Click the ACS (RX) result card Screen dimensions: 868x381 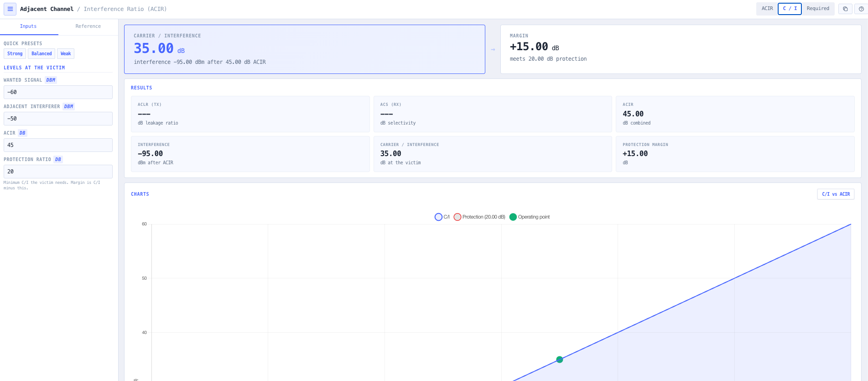pyautogui.click(x=493, y=114)
